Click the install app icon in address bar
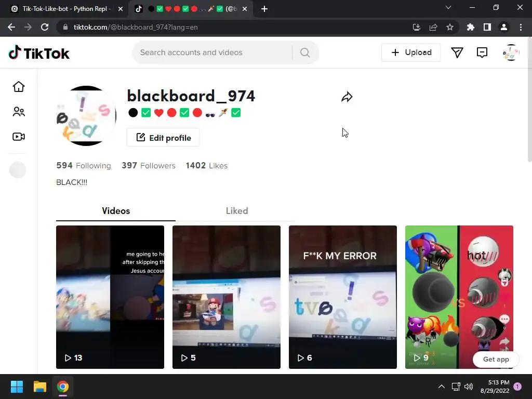532x399 pixels. [x=416, y=27]
